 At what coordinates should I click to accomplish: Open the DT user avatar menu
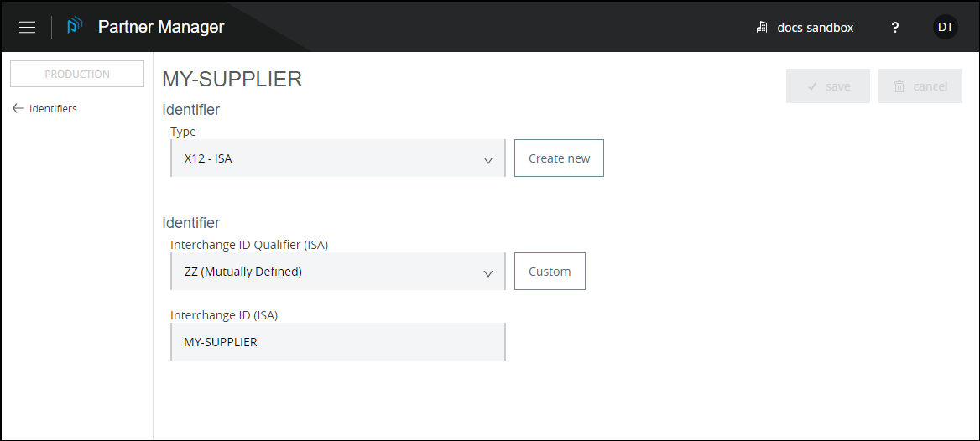pyautogui.click(x=946, y=27)
